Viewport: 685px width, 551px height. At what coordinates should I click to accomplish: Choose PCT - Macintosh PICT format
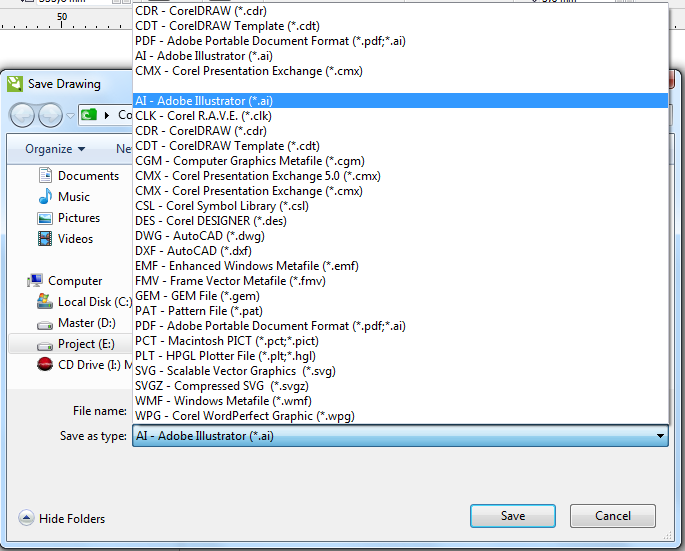(x=401, y=341)
